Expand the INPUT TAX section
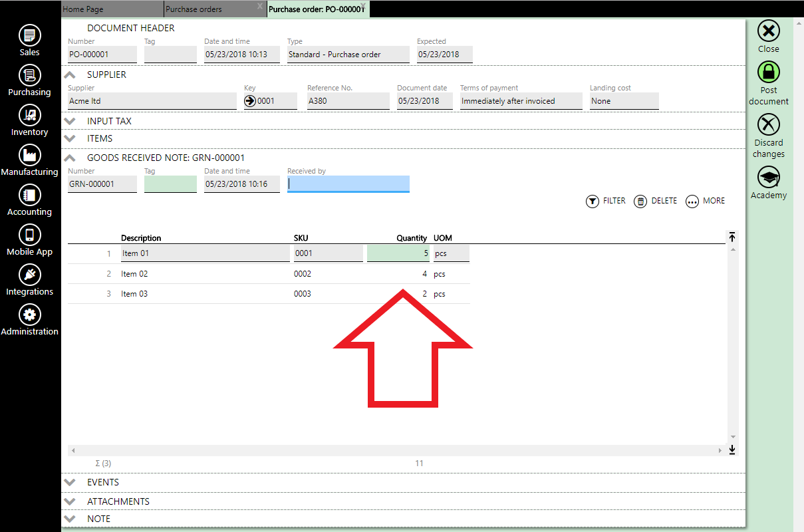The image size is (804, 532). (70, 121)
